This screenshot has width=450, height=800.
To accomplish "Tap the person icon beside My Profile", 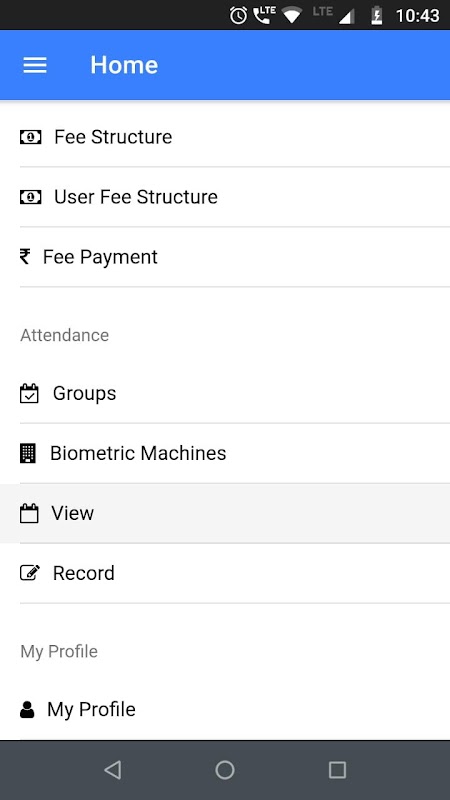I will point(27,710).
